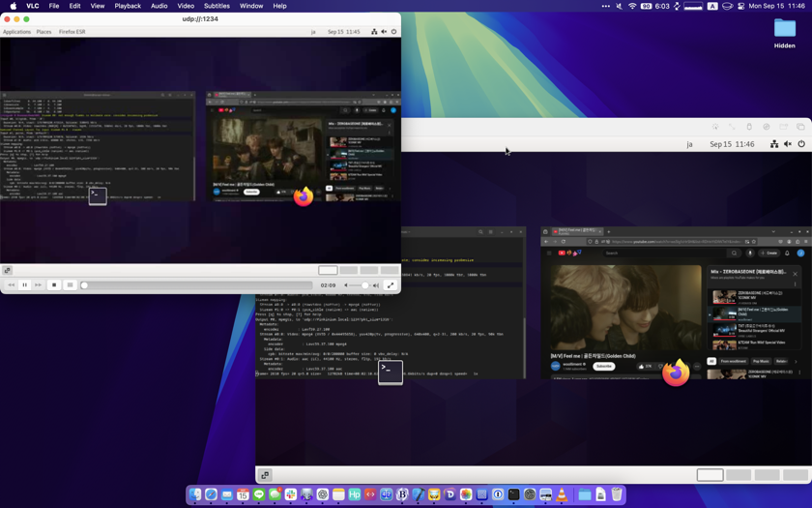Show the VLC playlist with the list button

pyautogui.click(x=70, y=284)
